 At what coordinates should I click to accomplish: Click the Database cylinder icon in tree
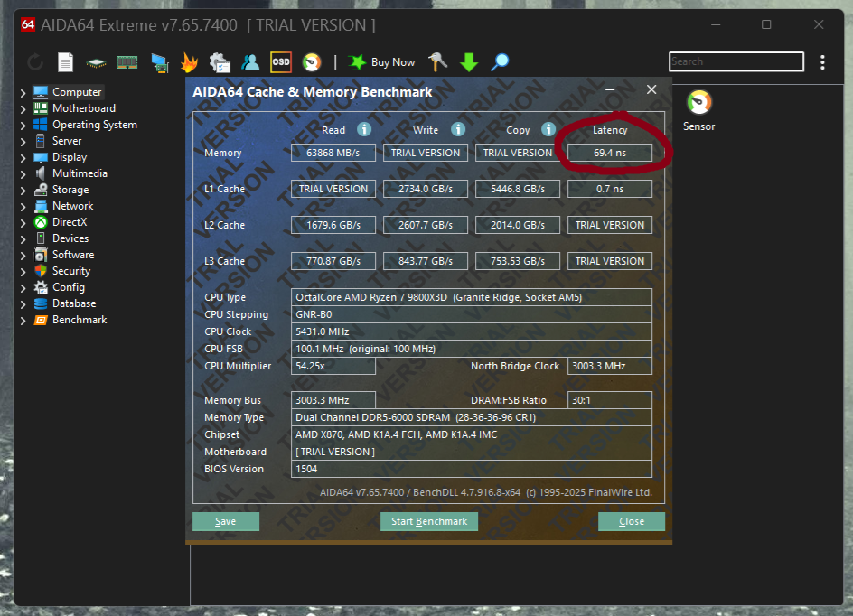tap(41, 303)
